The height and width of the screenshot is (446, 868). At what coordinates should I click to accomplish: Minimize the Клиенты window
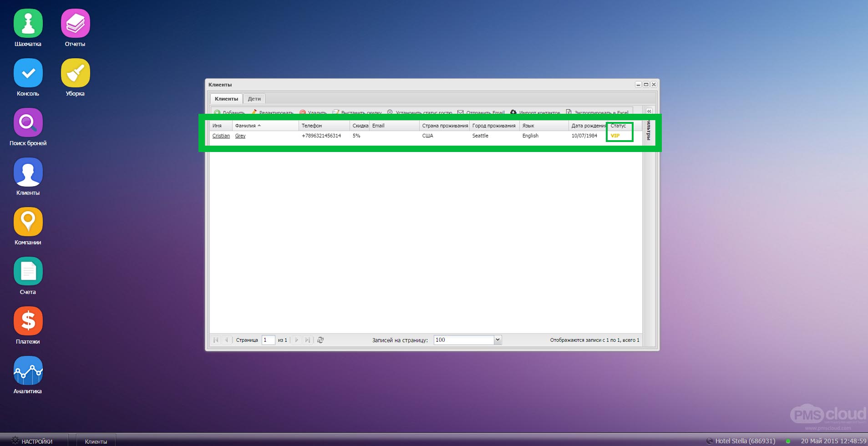(638, 85)
